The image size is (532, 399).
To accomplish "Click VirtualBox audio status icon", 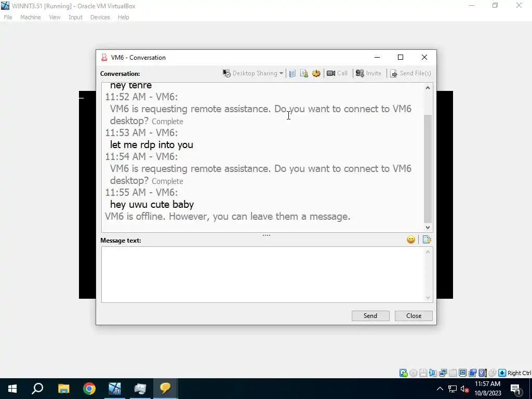I will click(x=433, y=373).
